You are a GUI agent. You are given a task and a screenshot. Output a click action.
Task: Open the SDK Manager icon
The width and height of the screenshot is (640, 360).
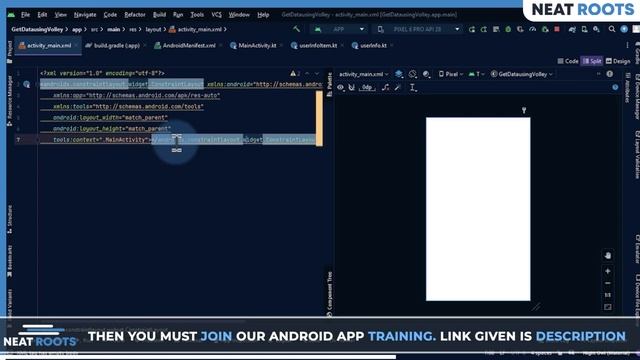pyautogui.click(x=596, y=29)
